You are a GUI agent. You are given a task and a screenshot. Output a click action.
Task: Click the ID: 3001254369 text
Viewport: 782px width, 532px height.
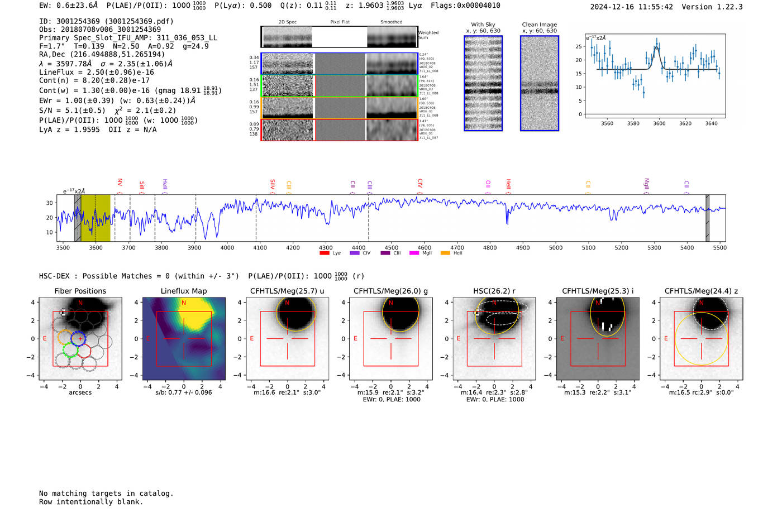click(x=106, y=21)
